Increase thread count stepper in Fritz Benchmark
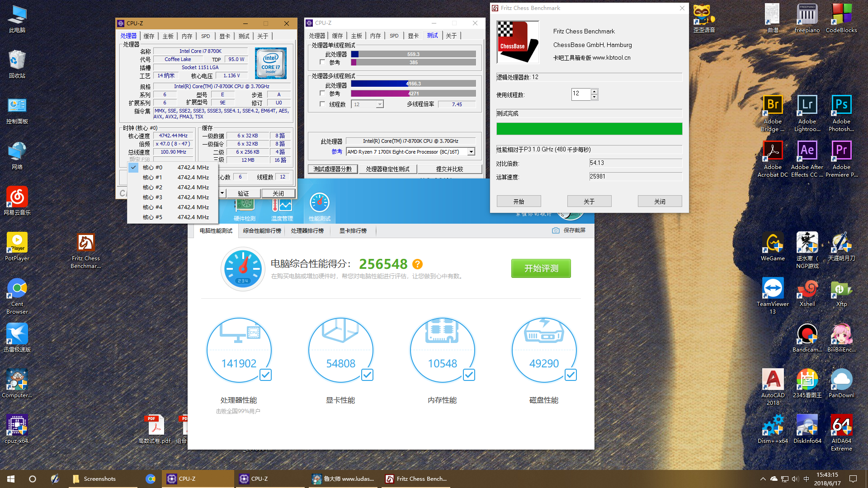The height and width of the screenshot is (488, 868). tap(594, 92)
